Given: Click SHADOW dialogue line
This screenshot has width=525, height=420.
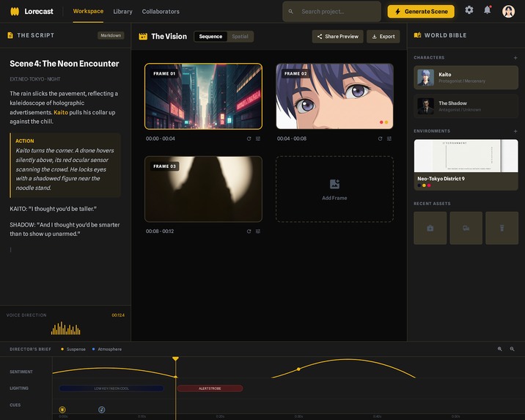Looking at the screenshot, I should coord(65,229).
